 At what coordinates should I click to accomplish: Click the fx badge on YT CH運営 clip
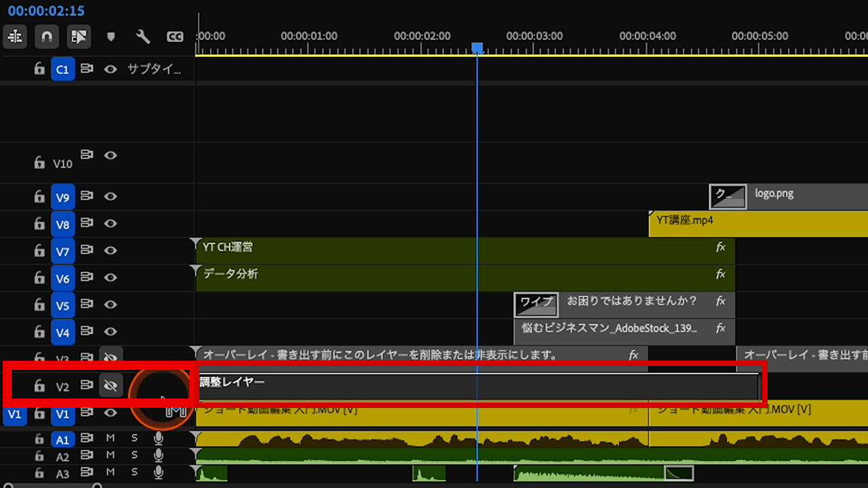pyautogui.click(x=721, y=247)
